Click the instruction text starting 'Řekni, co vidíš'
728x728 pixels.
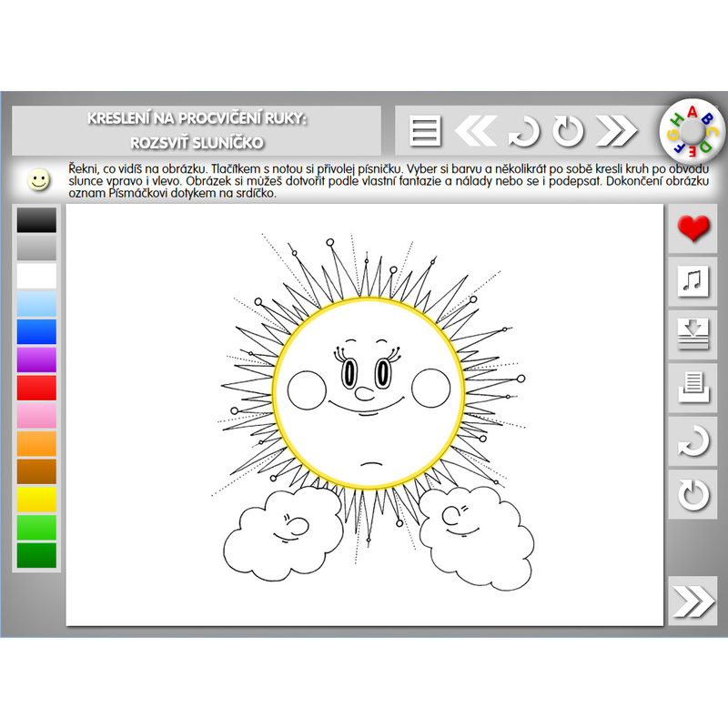pos(389,180)
